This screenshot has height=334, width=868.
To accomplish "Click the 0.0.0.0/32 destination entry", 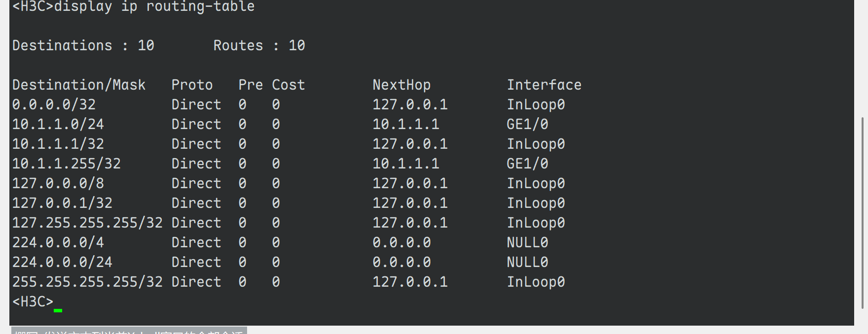I will [x=54, y=104].
